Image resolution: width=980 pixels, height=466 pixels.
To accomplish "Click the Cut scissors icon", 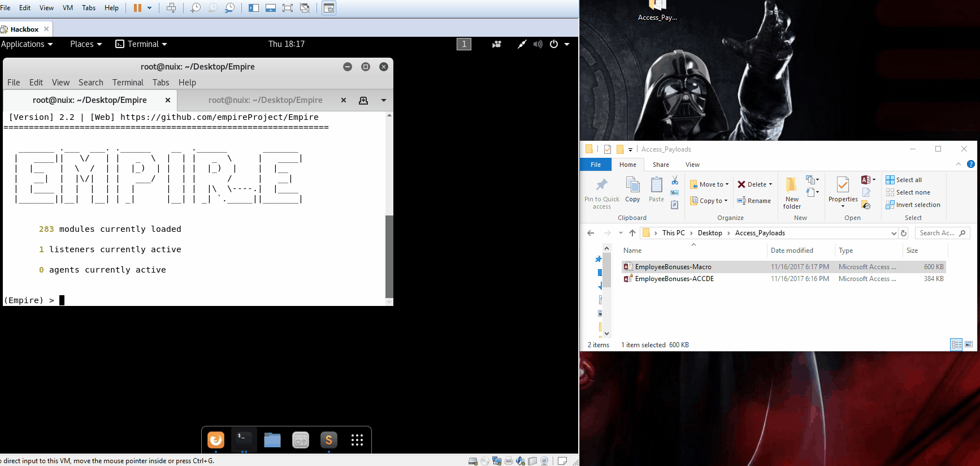I will [675, 180].
